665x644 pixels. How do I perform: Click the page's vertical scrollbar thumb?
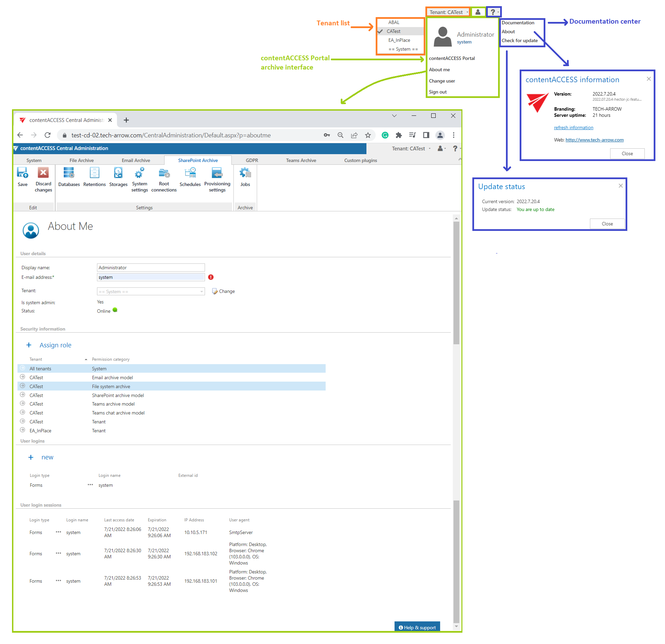pos(456,281)
